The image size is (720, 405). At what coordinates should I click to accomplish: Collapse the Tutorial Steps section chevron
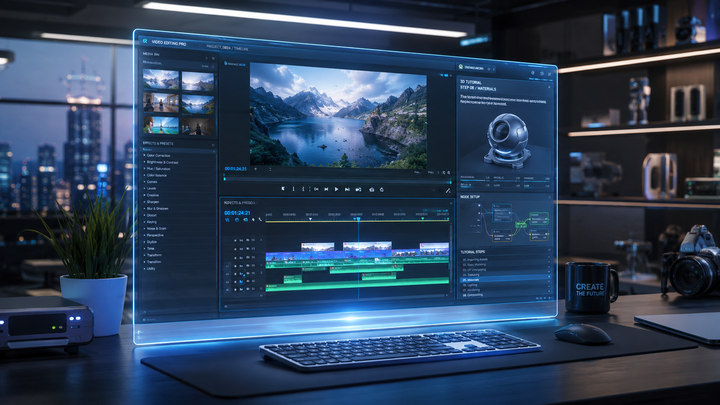coord(549,251)
